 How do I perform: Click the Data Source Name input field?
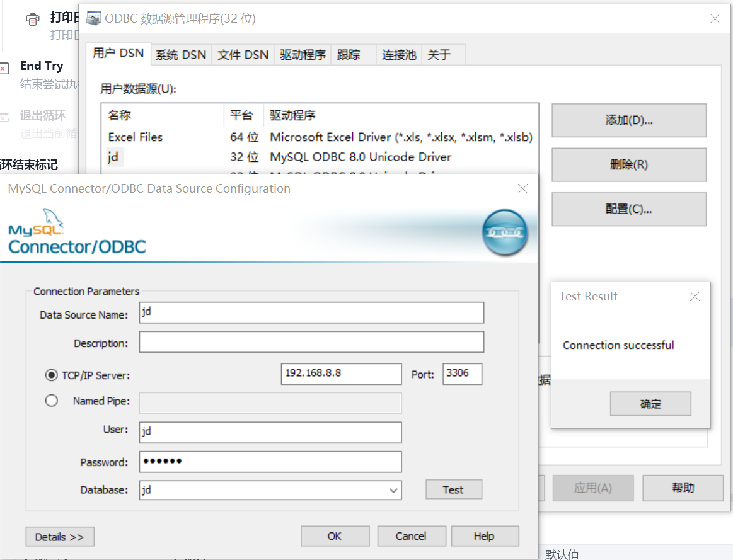coord(311,312)
